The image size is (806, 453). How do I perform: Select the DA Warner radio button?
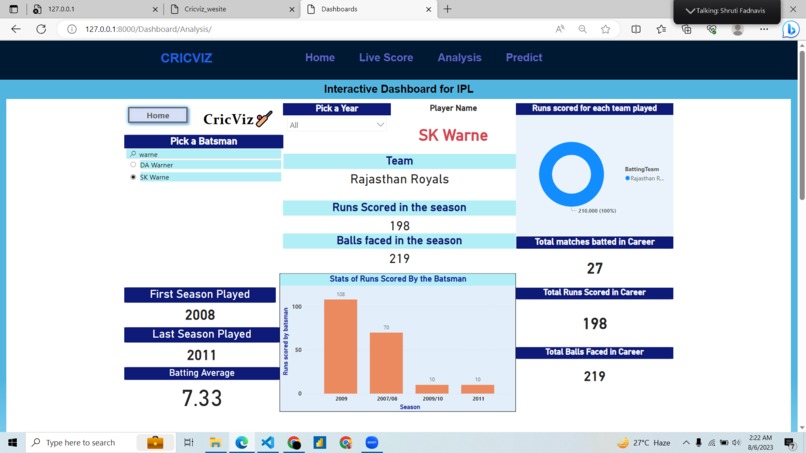pos(133,165)
